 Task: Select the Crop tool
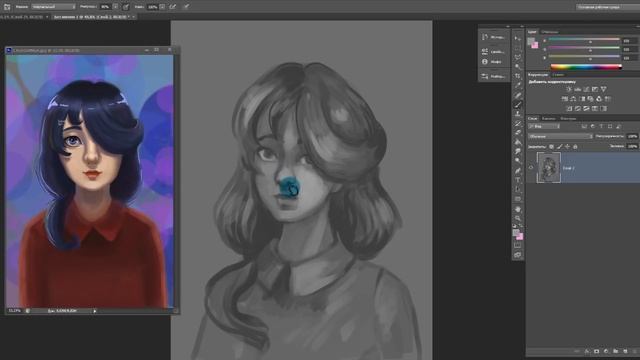pyautogui.click(x=518, y=76)
